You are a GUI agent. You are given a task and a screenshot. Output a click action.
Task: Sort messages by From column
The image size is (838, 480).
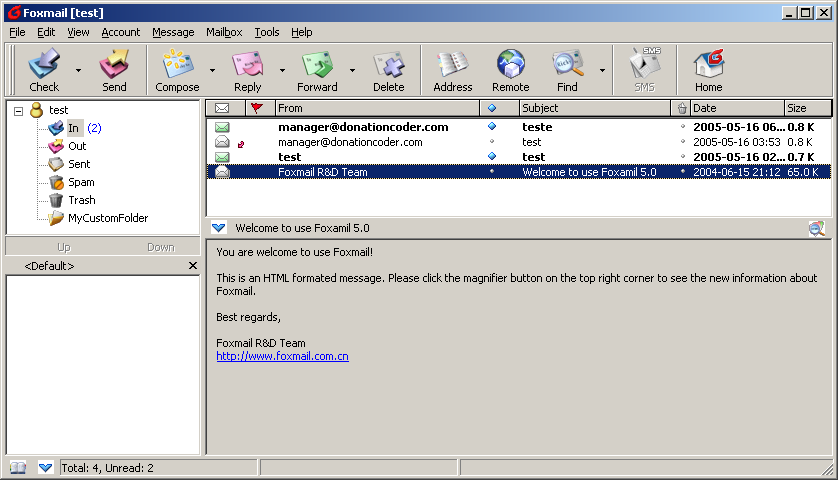tap(377, 108)
